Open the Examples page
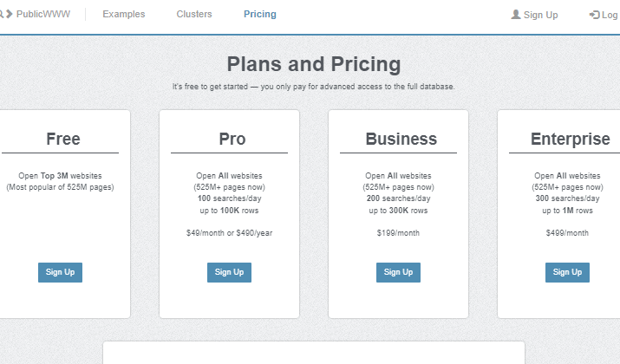Screen dimensions: 620x364 (124, 15)
